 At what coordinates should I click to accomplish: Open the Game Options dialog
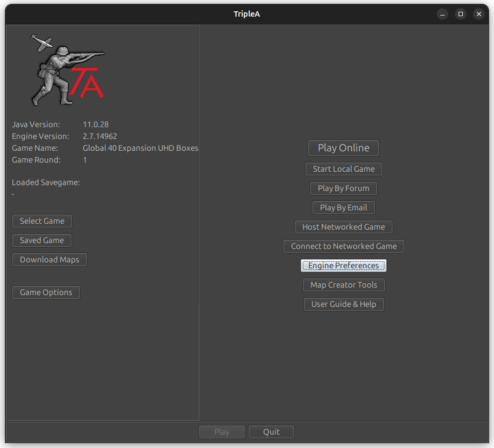(46, 292)
